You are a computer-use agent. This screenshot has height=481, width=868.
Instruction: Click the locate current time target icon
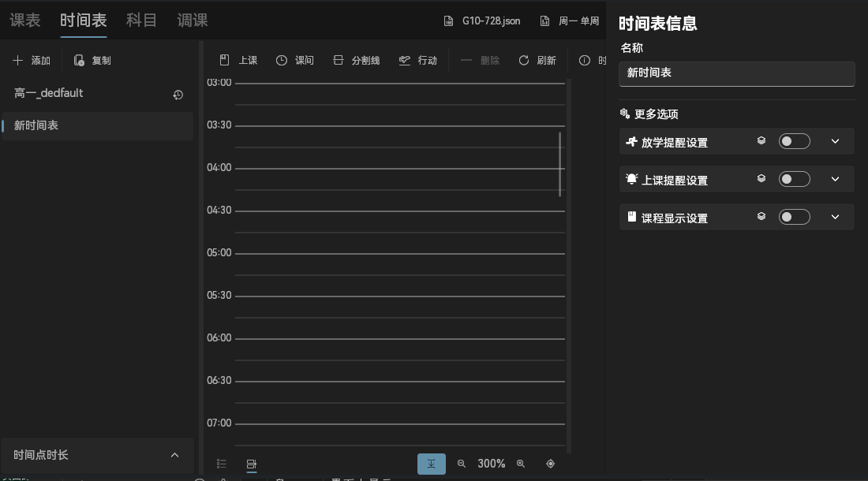551,464
